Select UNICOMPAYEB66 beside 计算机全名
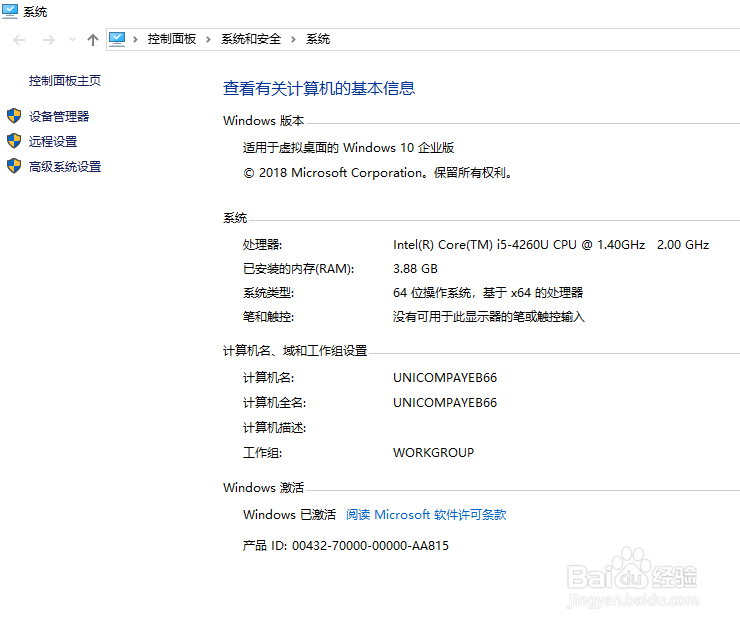 [x=445, y=403]
